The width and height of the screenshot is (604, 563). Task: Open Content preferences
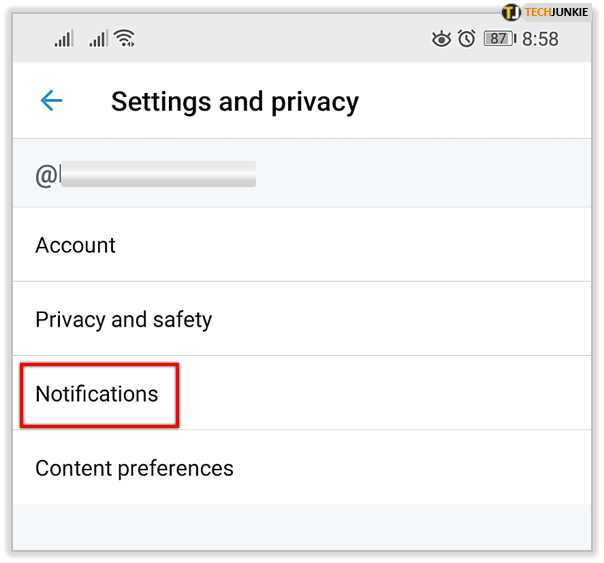click(134, 468)
